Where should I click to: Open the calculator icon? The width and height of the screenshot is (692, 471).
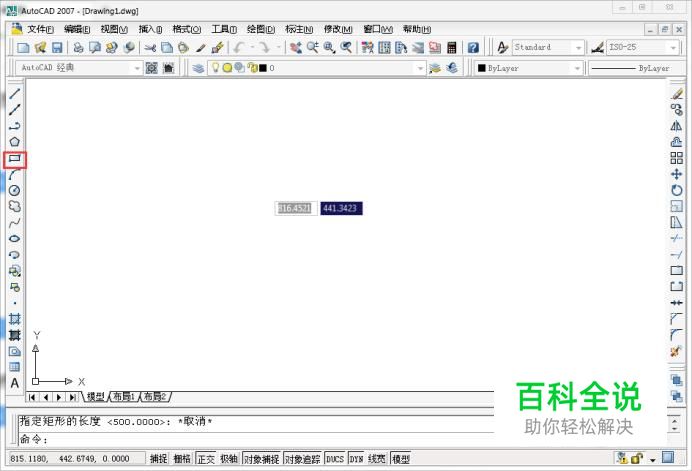tap(451, 47)
